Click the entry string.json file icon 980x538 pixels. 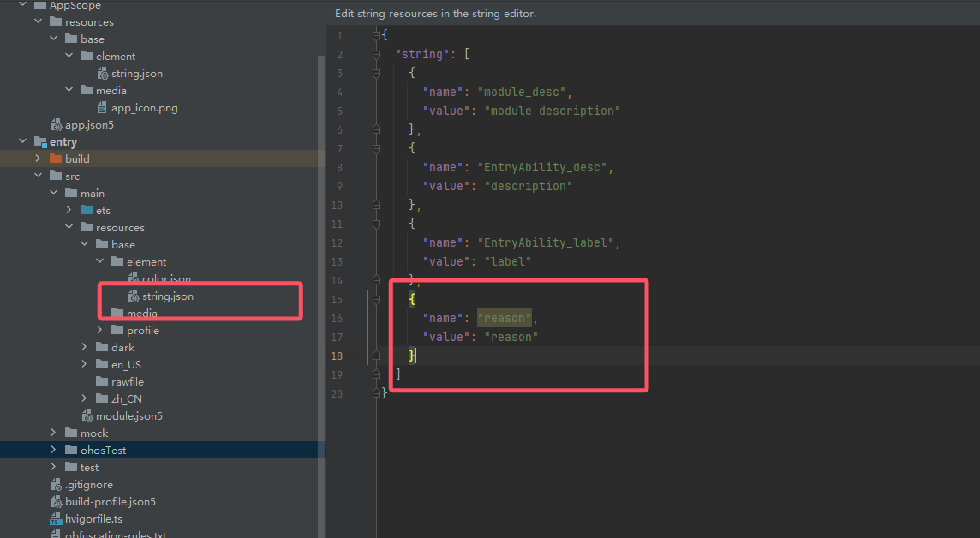click(x=133, y=296)
